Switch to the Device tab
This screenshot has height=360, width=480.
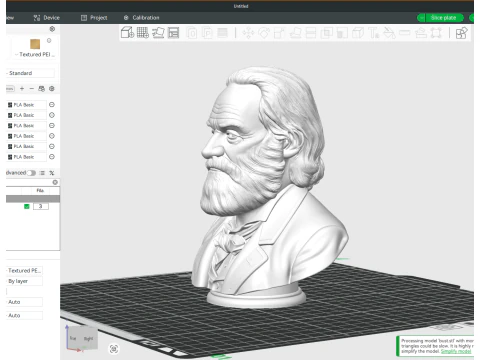[x=46, y=18]
